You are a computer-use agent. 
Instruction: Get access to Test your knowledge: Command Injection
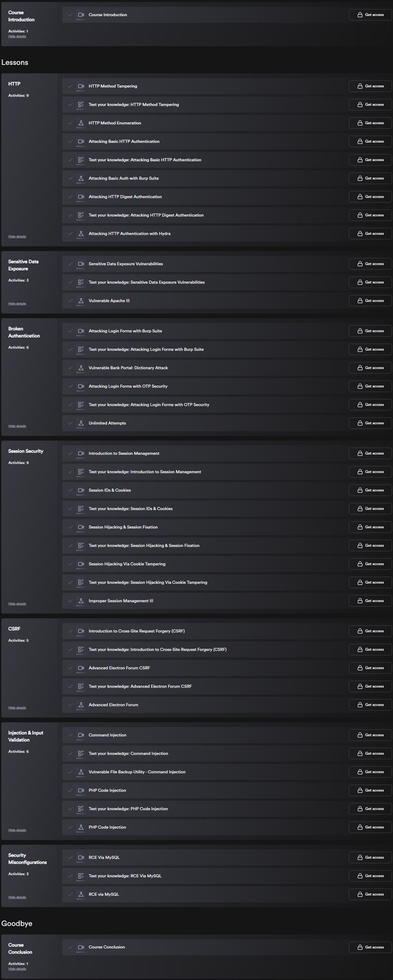click(370, 754)
